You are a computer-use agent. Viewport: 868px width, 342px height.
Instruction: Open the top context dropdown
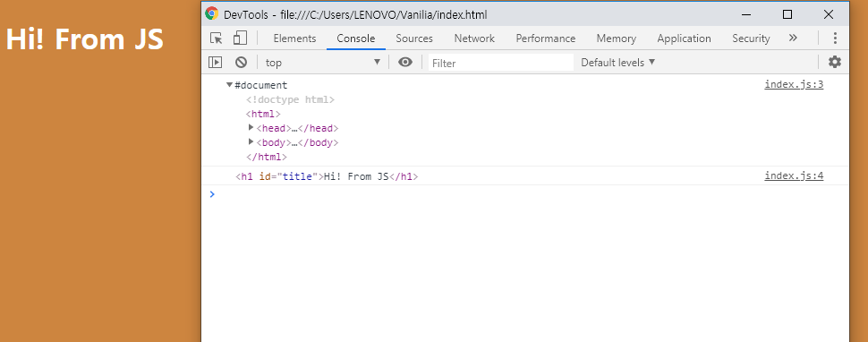(x=323, y=63)
